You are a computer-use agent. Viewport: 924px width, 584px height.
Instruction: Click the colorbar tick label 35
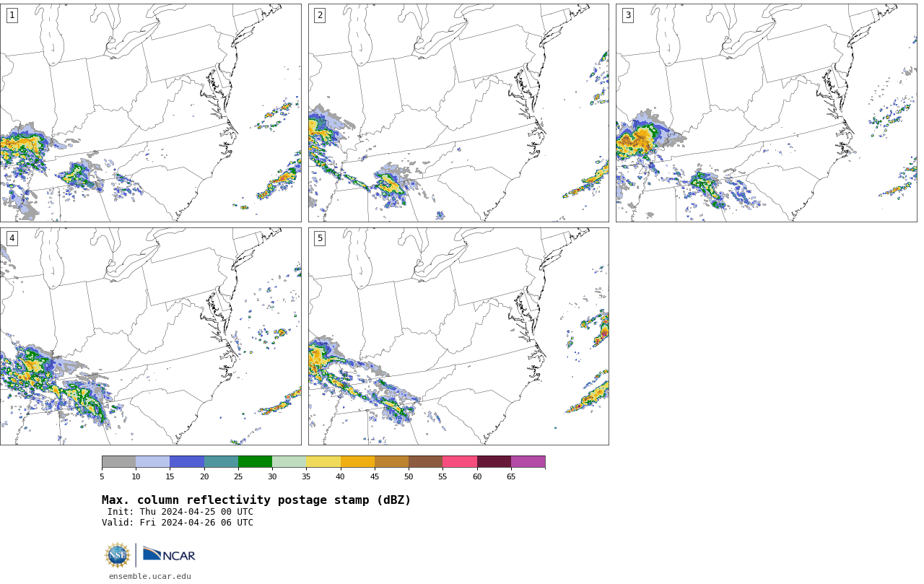click(x=306, y=476)
